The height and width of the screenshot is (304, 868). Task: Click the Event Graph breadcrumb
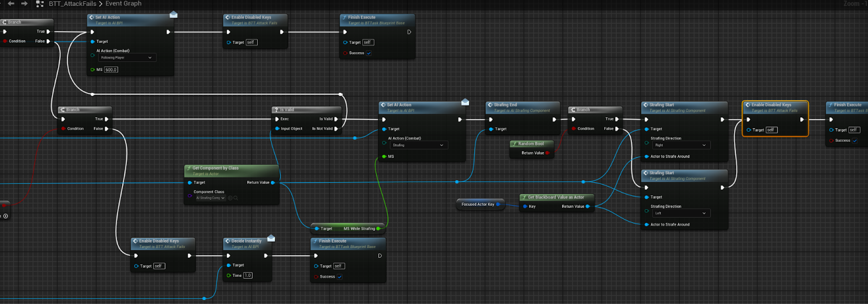click(123, 3)
